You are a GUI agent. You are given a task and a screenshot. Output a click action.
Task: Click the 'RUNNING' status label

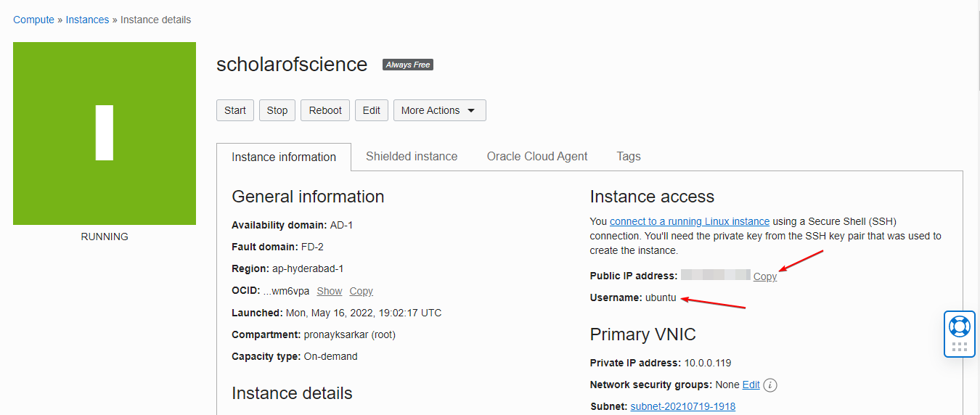click(x=105, y=237)
